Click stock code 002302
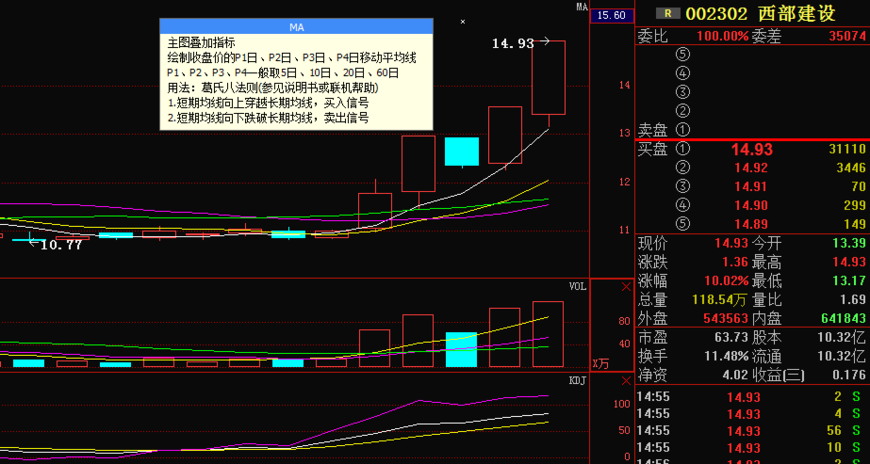Viewport: 870px width, 464px height. [716, 13]
